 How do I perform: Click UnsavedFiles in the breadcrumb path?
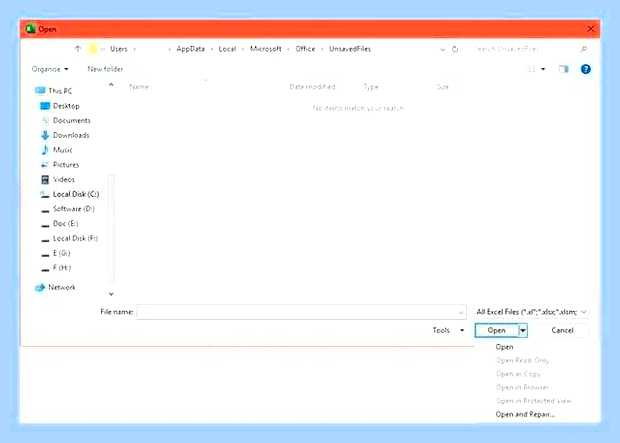coord(350,49)
